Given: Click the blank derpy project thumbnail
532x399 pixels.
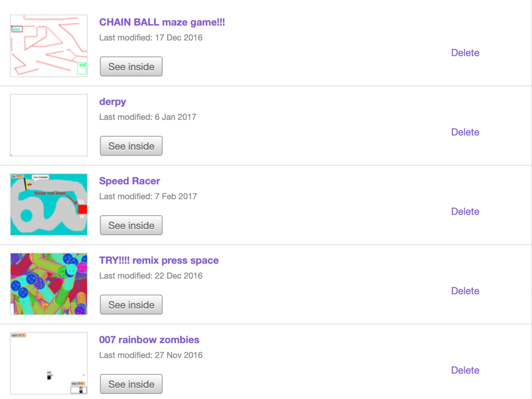Looking at the screenshot, I should [x=49, y=125].
